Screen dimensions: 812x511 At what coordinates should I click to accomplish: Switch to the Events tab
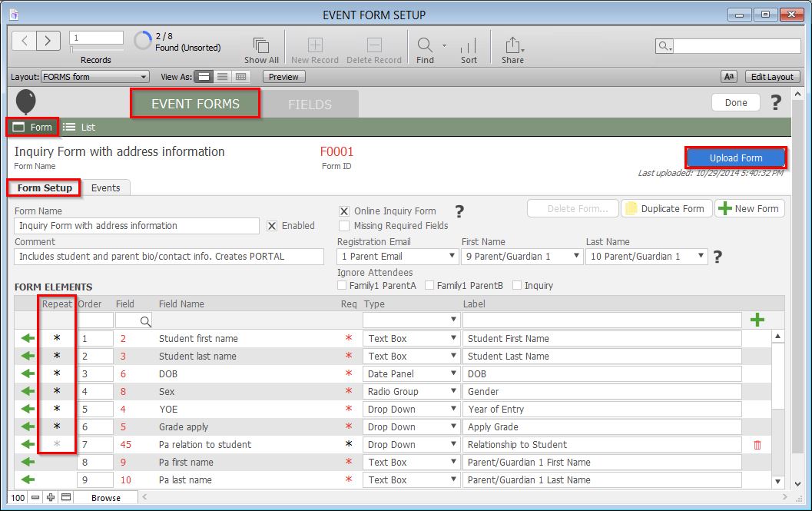click(105, 188)
